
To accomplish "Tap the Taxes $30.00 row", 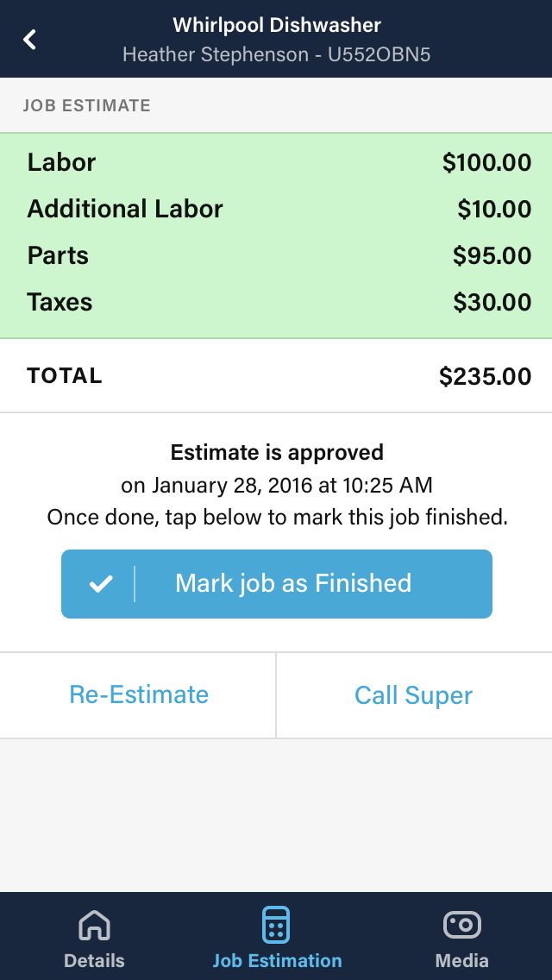I will (276, 303).
